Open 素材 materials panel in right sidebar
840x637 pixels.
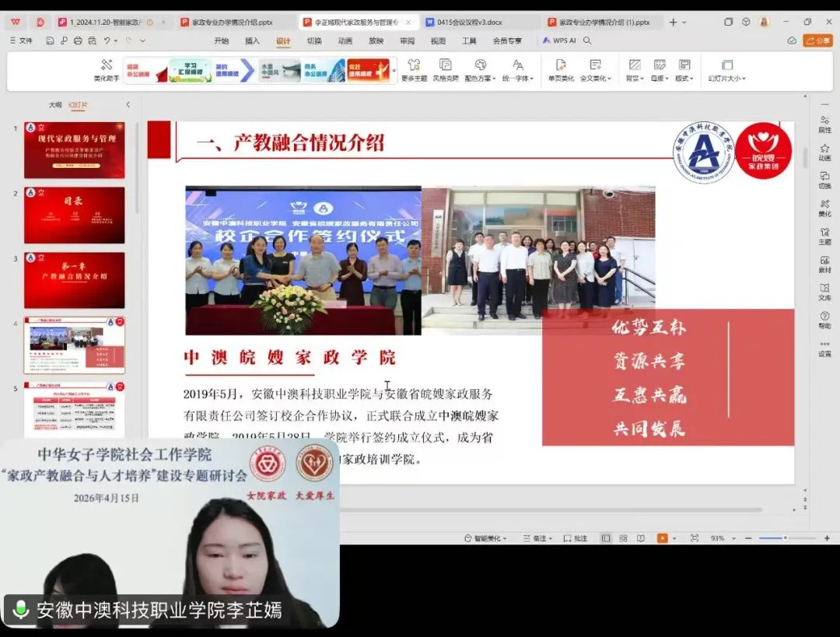point(824,264)
